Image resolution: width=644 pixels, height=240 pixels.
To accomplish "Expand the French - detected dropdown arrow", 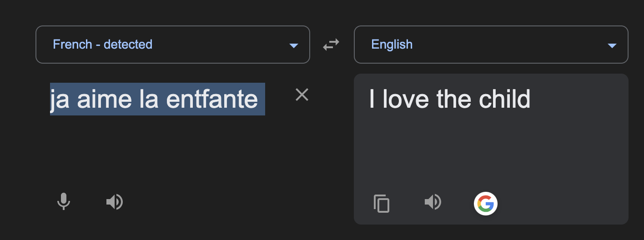I will click(293, 45).
